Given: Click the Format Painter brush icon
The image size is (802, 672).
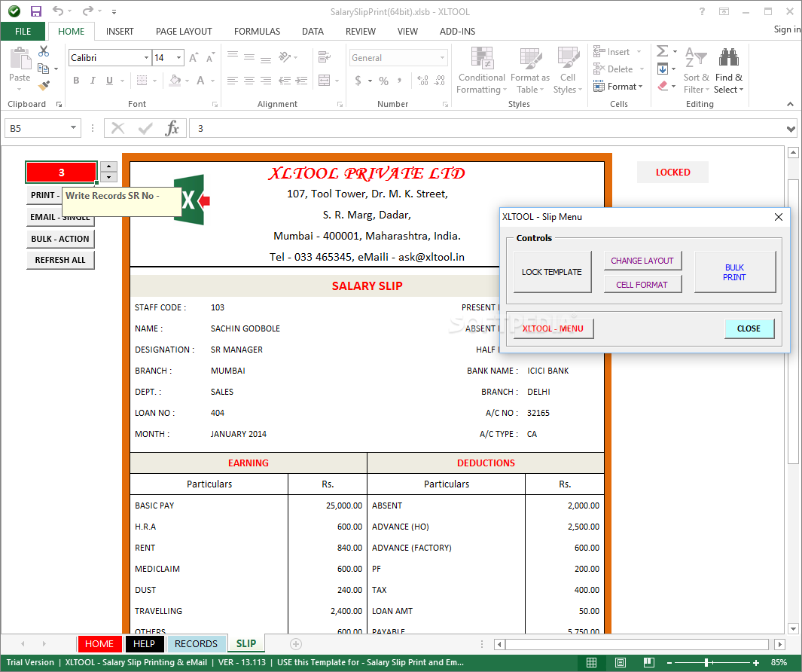Looking at the screenshot, I should click(44, 85).
